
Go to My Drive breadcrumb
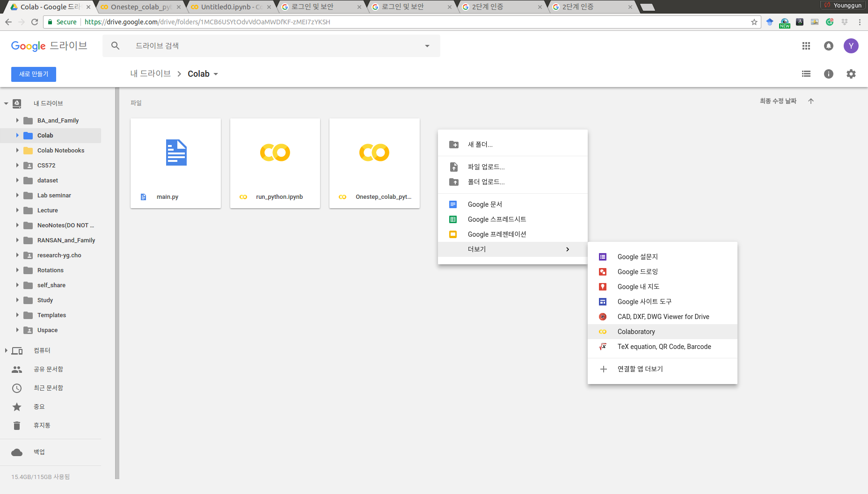pyautogui.click(x=150, y=73)
